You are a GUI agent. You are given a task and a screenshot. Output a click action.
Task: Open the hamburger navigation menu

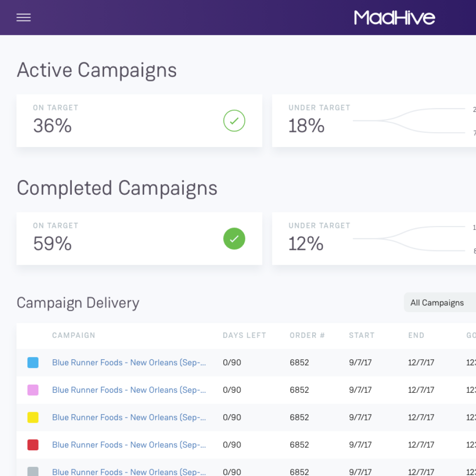23,18
